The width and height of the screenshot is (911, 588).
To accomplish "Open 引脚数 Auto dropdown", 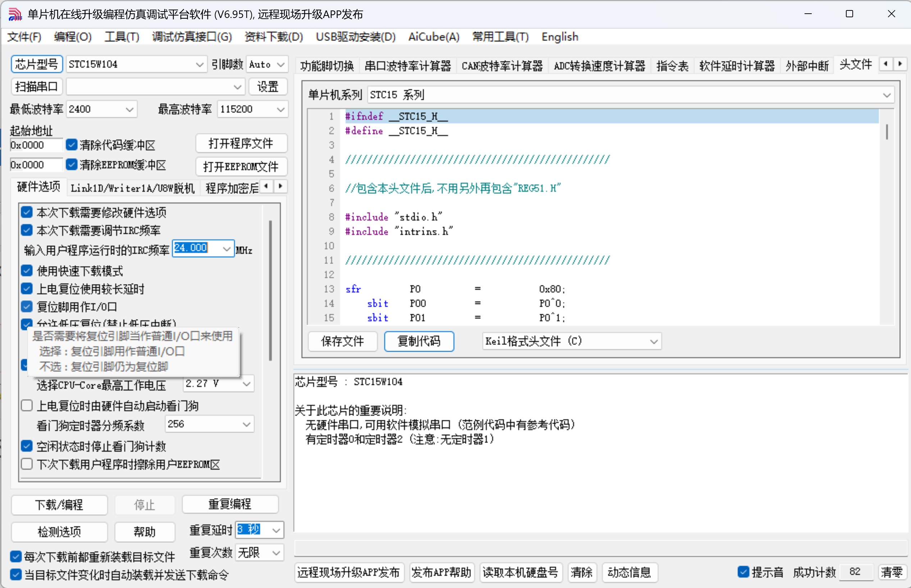I will point(267,64).
